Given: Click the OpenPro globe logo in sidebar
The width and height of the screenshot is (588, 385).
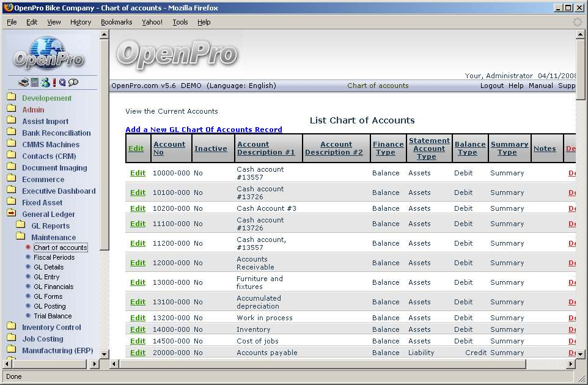Looking at the screenshot, I should pyautogui.click(x=48, y=53).
